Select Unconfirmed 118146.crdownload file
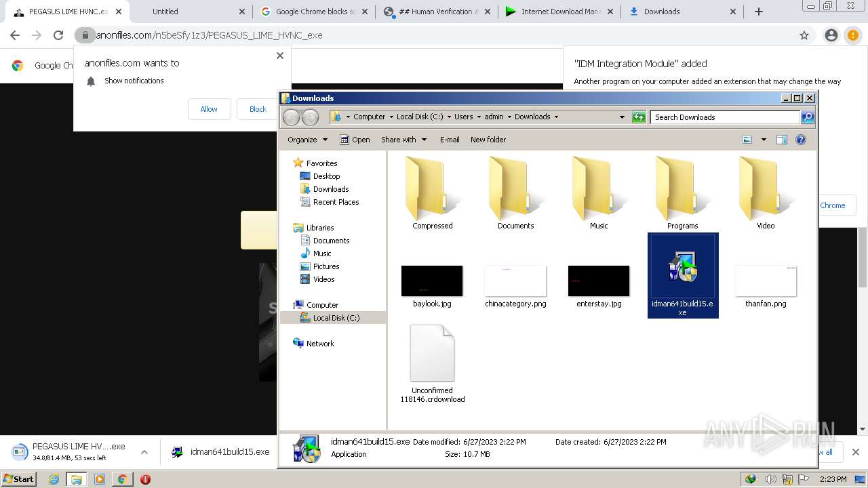This screenshot has height=488, width=868. tap(433, 364)
